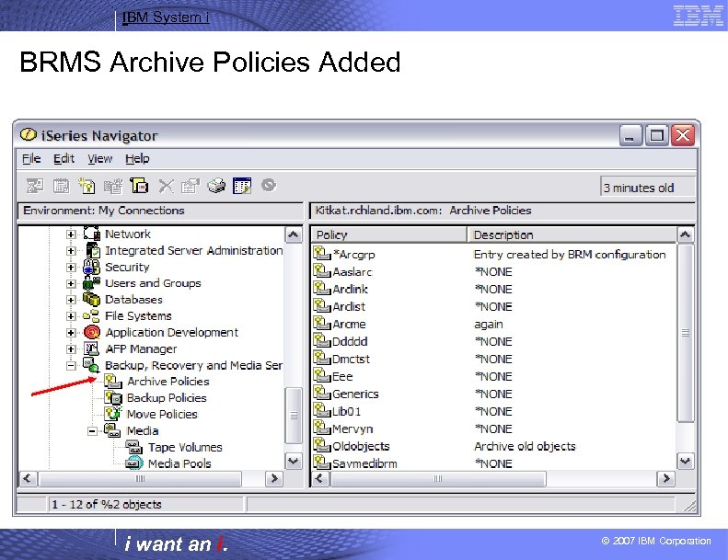Click the calendar schedule toolbar icon
Image resolution: width=728 pixels, height=560 pixels.
(x=61, y=186)
